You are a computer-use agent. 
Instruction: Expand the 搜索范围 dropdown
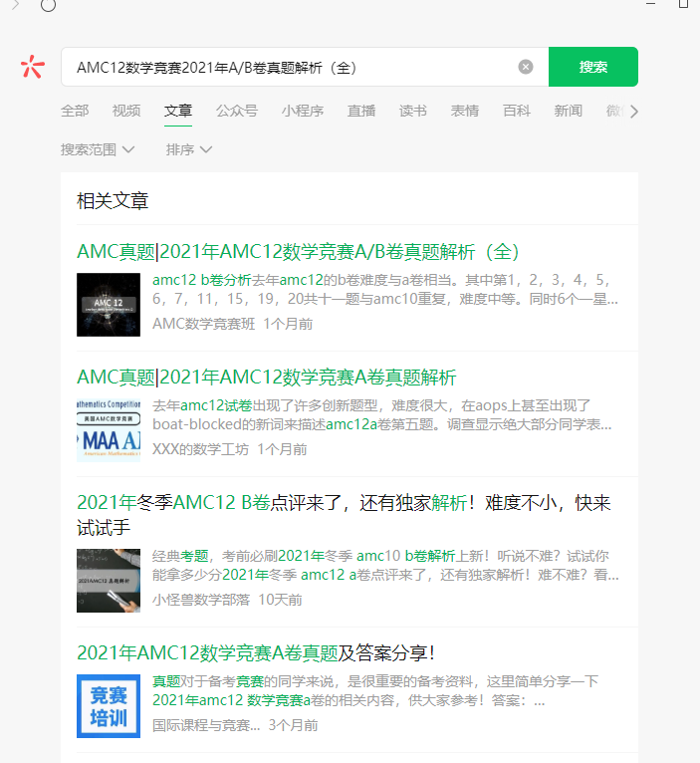tap(98, 149)
